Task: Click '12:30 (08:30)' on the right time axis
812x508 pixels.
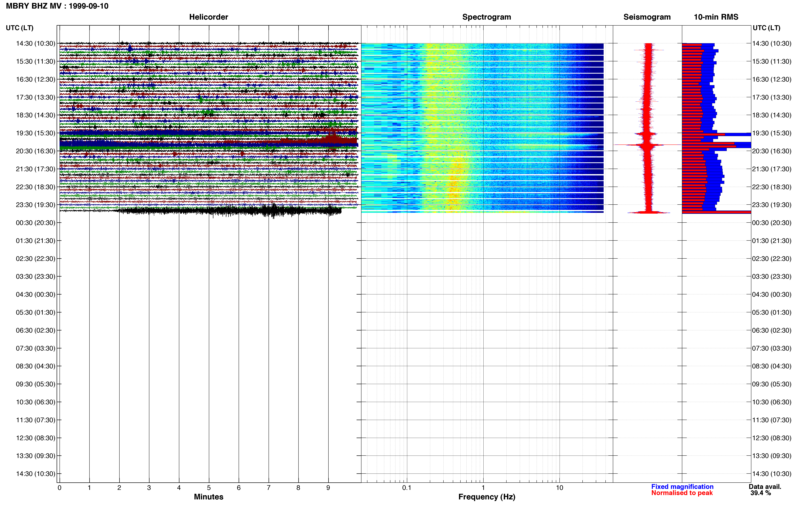Action: (x=772, y=438)
